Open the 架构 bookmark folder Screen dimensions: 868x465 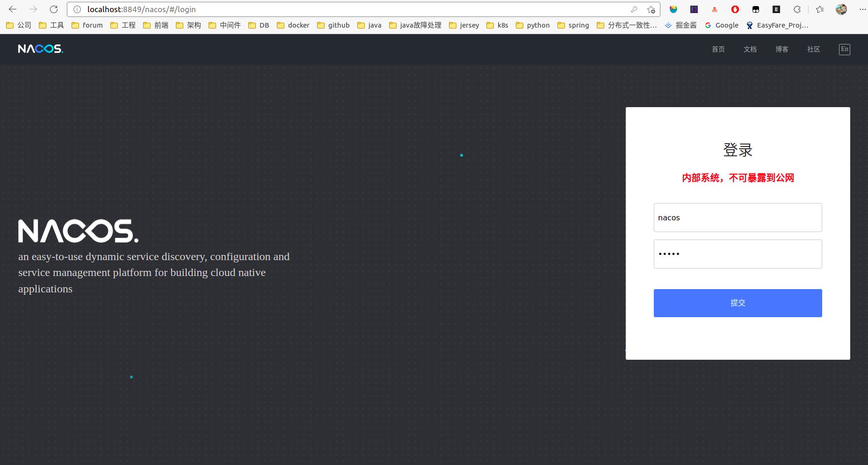pos(188,25)
